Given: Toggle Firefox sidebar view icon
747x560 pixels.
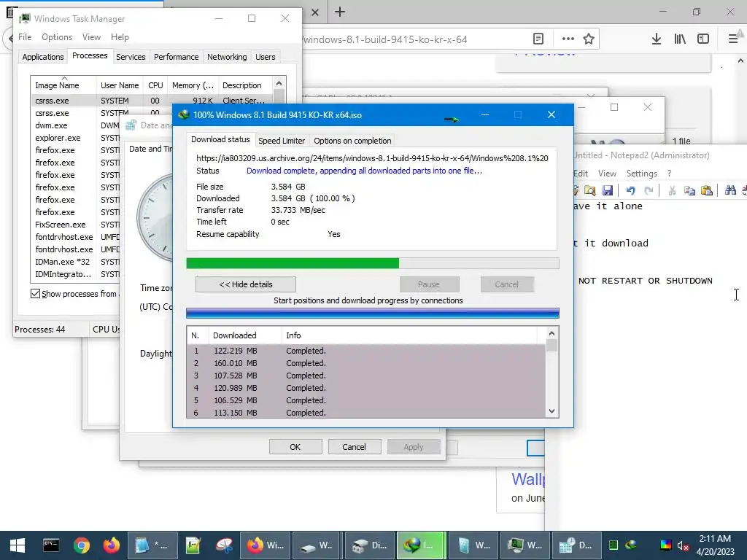Looking at the screenshot, I should point(703,39).
